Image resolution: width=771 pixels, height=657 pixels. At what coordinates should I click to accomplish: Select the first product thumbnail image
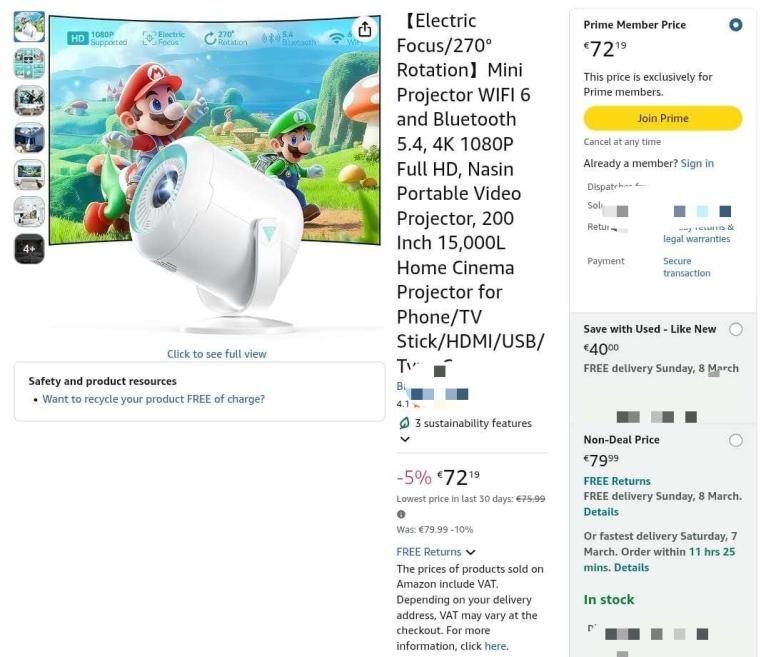[29, 27]
